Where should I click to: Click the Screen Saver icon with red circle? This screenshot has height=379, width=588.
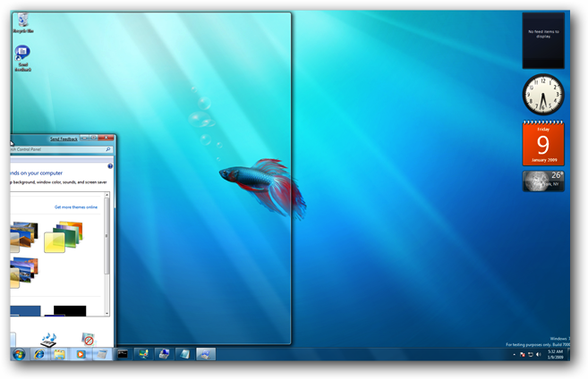pos(88,339)
